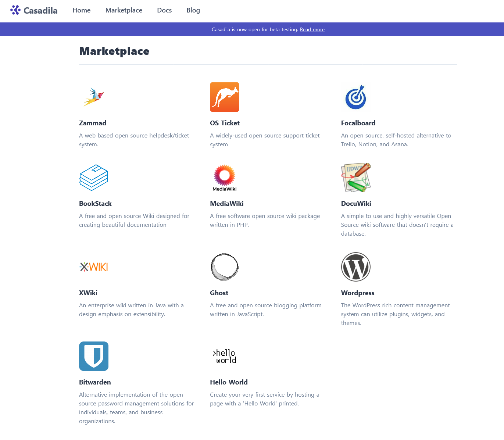
Task: Select the OS Ticket kangaroo icon
Action: (225, 97)
